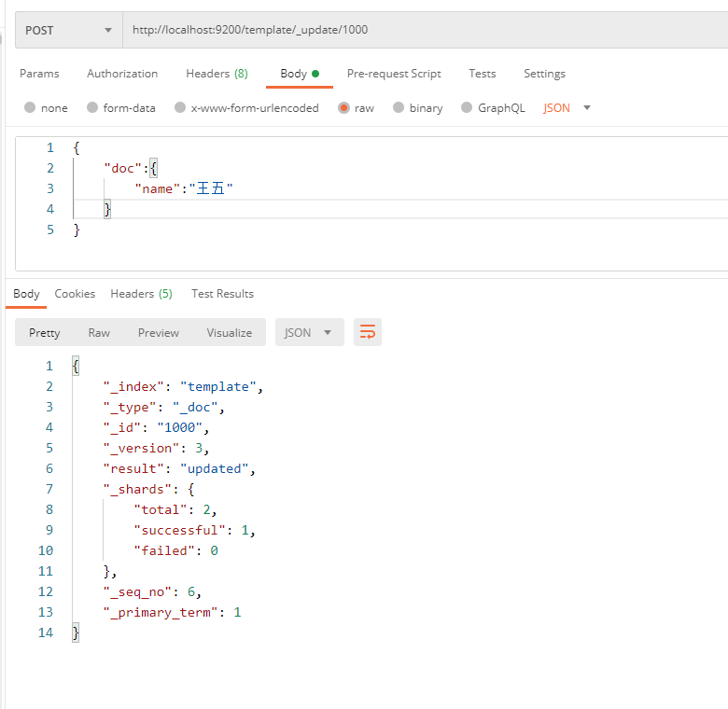Open the response Headers (5) tab
The height and width of the screenshot is (709, 728).
pyautogui.click(x=141, y=294)
